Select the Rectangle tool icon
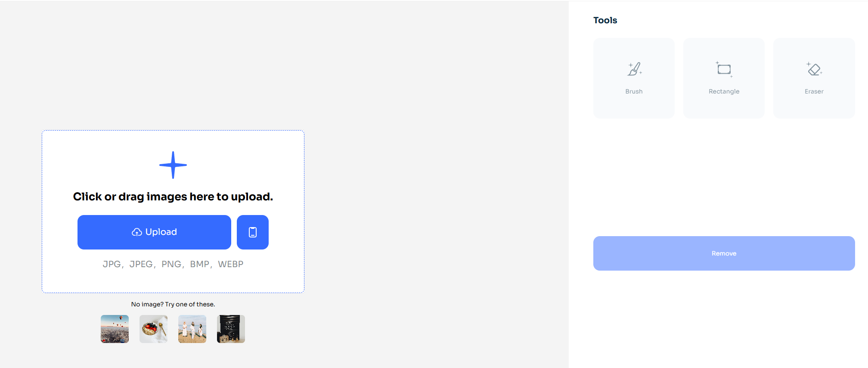This screenshot has width=868, height=368. click(x=723, y=69)
